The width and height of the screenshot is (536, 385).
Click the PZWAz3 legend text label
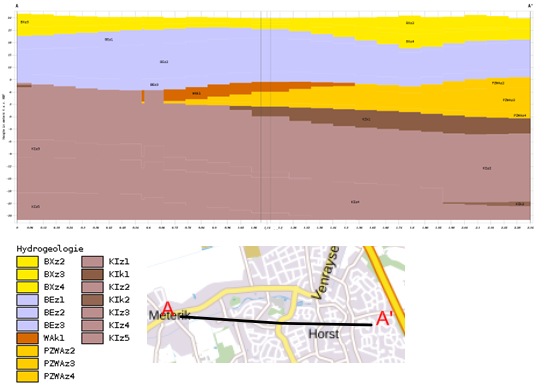(59, 363)
